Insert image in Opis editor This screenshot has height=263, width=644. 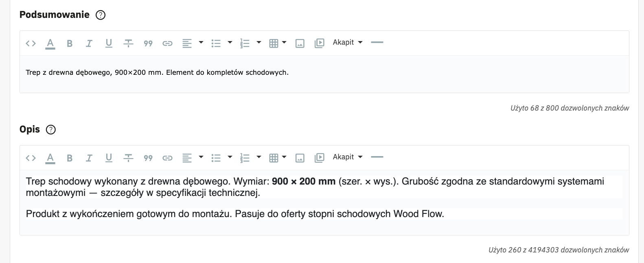tap(300, 158)
